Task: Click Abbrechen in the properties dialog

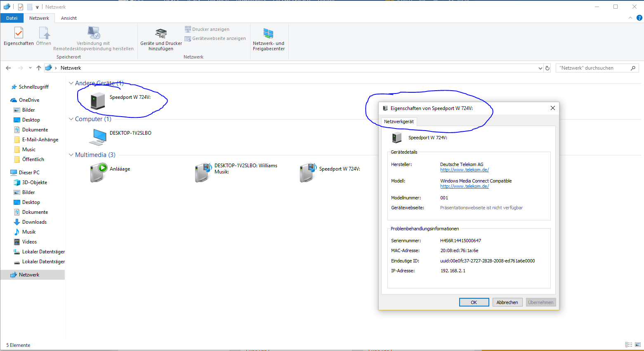Action: tap(507, 302)
